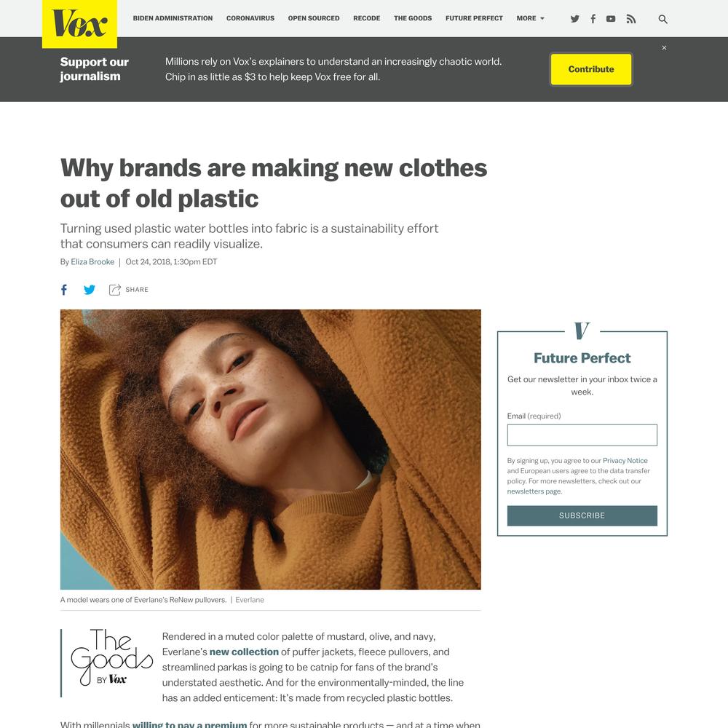
Task: Share article on Twitter
Action: 89,290
